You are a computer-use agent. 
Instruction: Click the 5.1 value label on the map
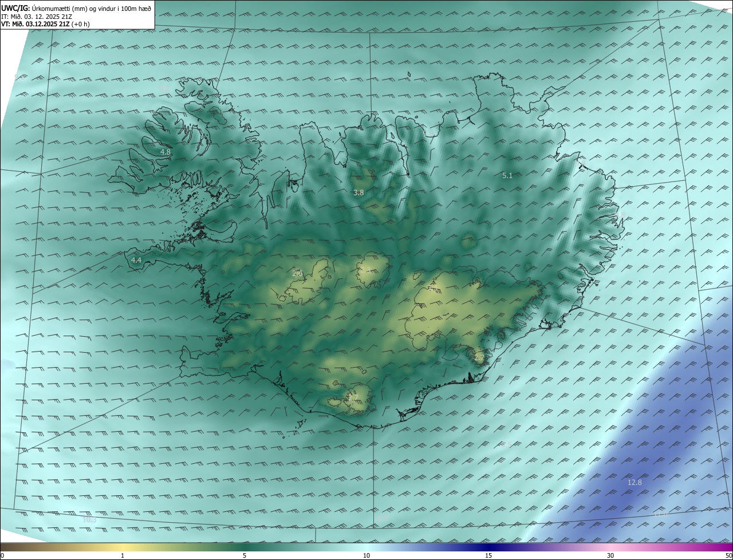tap(507, 176)
